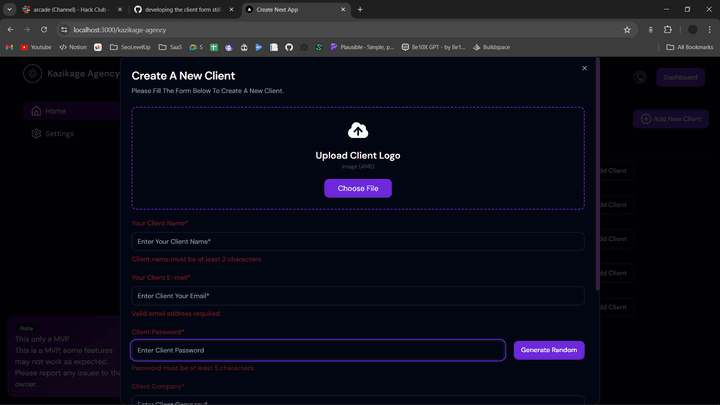The image size is (720, 405).
Task: Open the extensions puzzle icon
Action: [668, 30]
